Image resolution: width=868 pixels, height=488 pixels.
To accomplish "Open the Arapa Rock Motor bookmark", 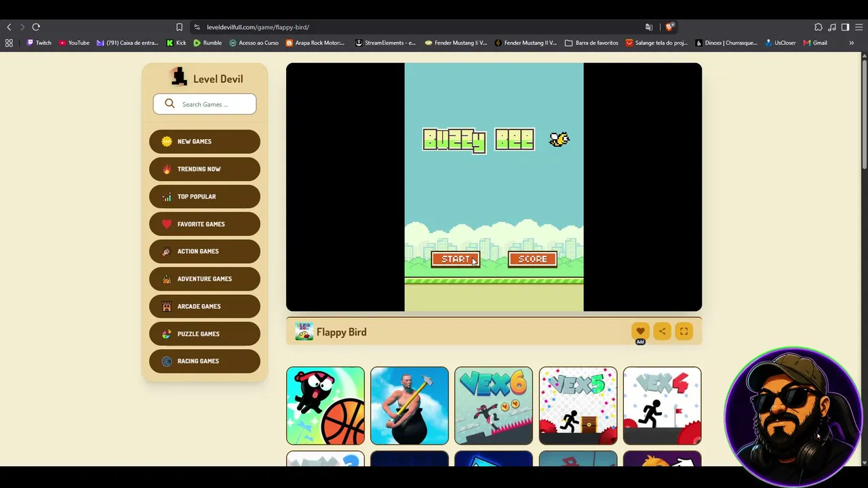I will [315, 43].
